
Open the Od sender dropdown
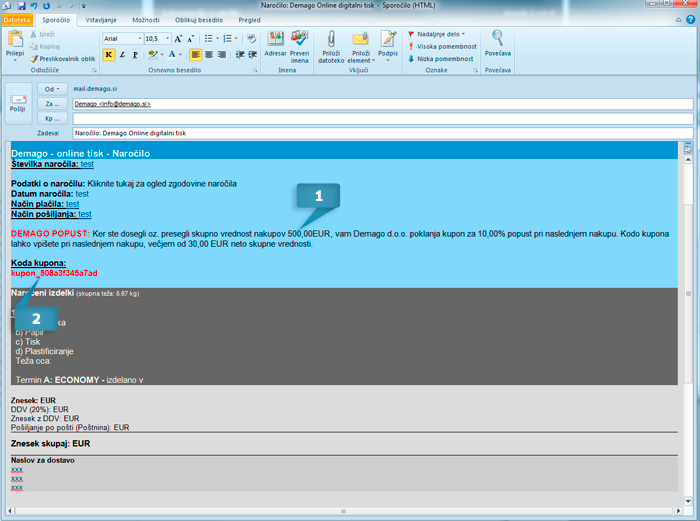(x=52, y=89)
